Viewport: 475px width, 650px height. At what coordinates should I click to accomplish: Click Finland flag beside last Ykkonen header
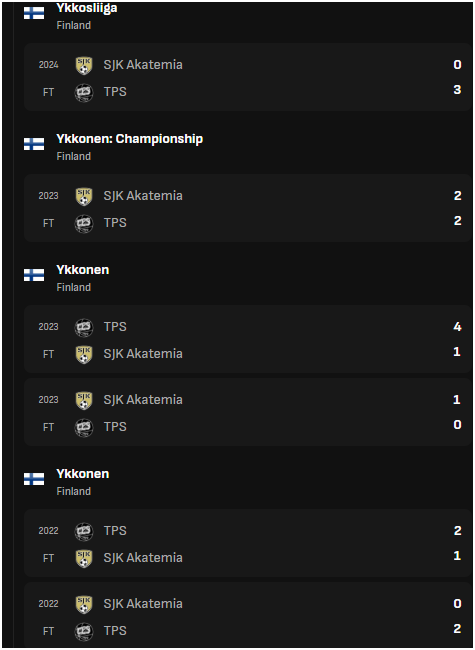coord(34,479)
